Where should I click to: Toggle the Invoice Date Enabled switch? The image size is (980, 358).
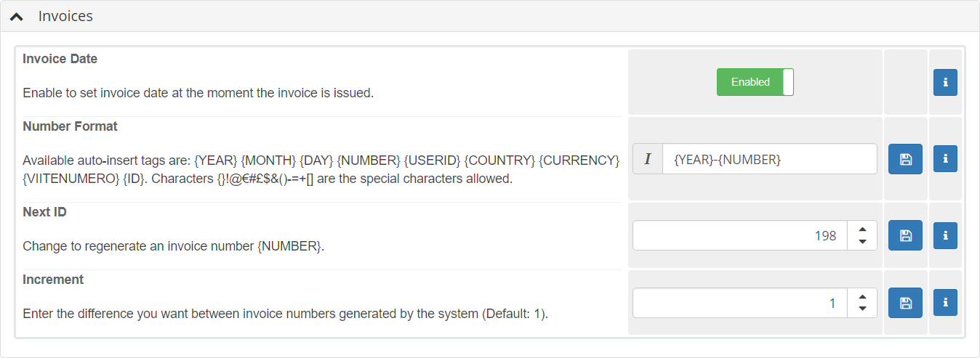[755, 82]
